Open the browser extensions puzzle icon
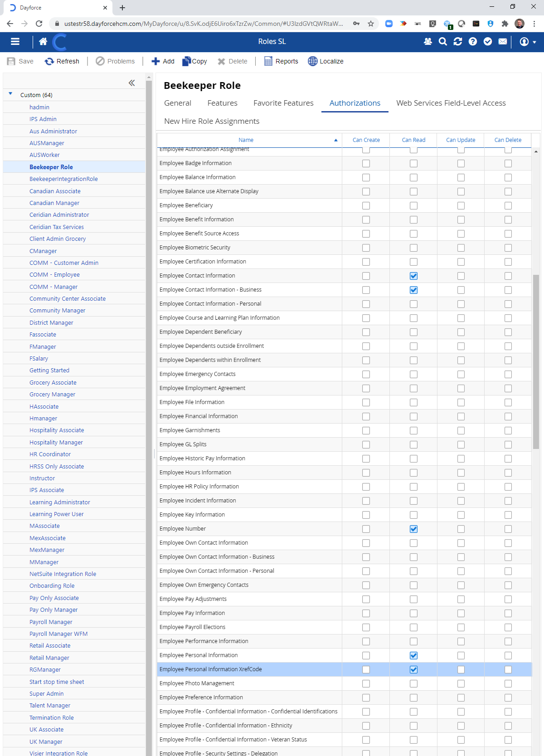Viewport: 544px width, 756px height. (x=505, y=24)
